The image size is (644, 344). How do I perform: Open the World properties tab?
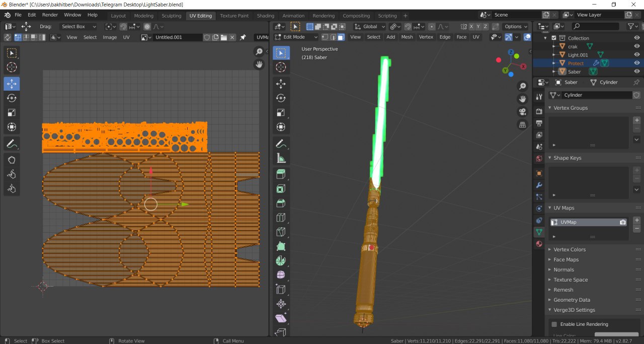(539, 159)
